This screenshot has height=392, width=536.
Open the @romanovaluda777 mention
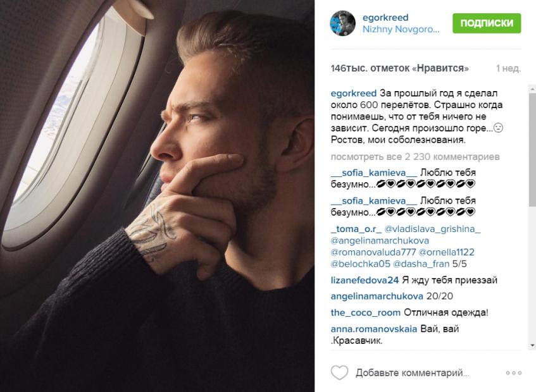[373, 252]
